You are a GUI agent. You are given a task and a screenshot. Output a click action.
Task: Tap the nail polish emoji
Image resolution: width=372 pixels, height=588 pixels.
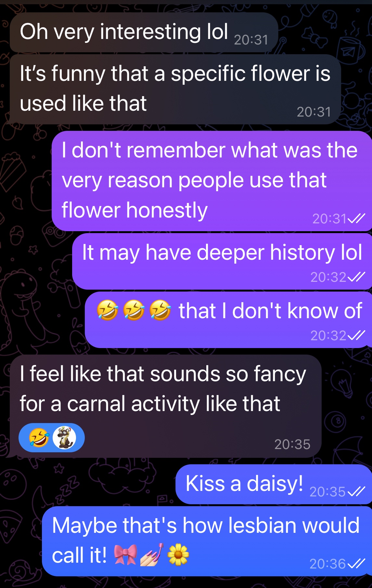click(151, 555)
